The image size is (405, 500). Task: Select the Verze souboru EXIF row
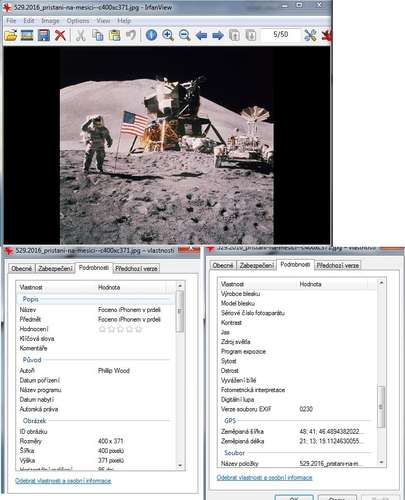click(x=297, y=409)
